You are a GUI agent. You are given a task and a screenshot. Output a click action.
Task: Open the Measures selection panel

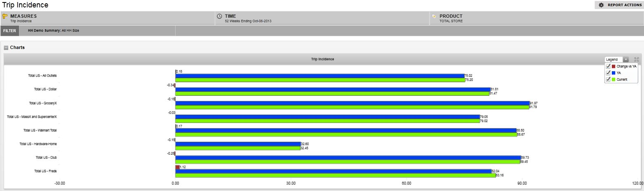[x=107, y=19]
